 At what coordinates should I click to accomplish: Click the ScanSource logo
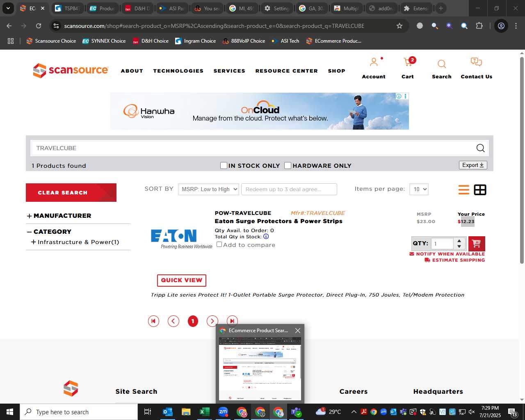click(x=71, y=71)
